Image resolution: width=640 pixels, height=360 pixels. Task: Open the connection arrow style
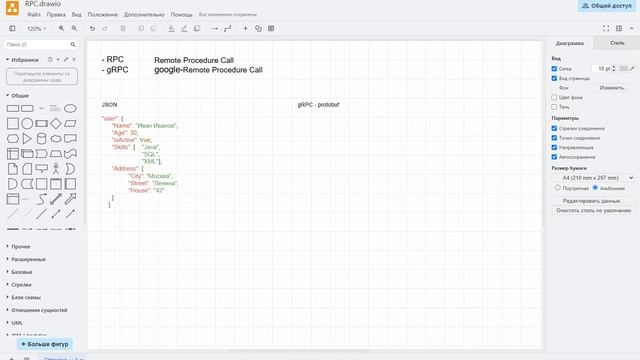point(215,29)
